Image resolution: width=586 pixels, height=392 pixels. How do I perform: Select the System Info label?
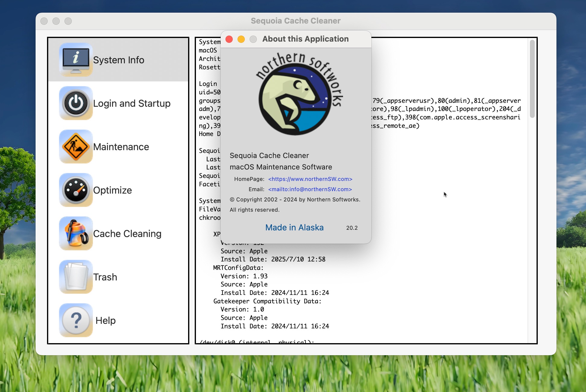tap(119, 60)
